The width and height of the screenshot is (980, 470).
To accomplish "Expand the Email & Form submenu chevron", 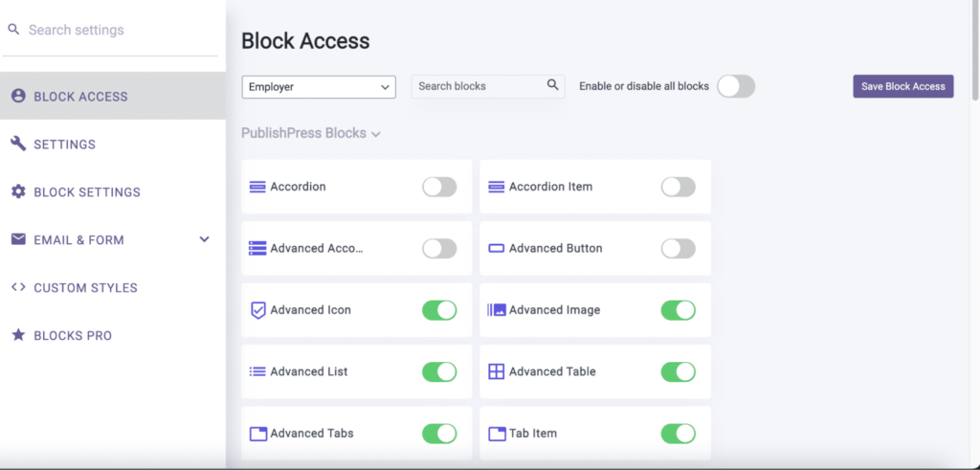I will 205,239.
